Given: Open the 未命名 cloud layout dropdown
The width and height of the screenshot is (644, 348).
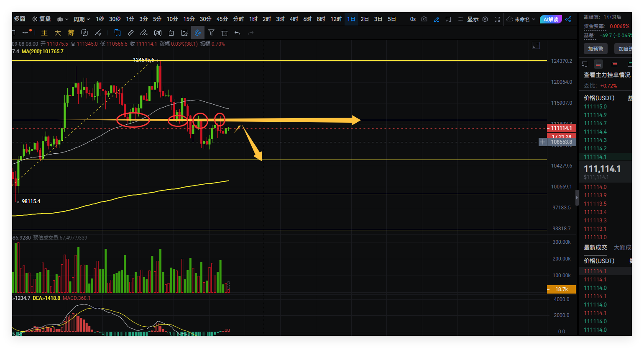Looking at the screenshot, I should pyautogui.click(x=521, y=19).
